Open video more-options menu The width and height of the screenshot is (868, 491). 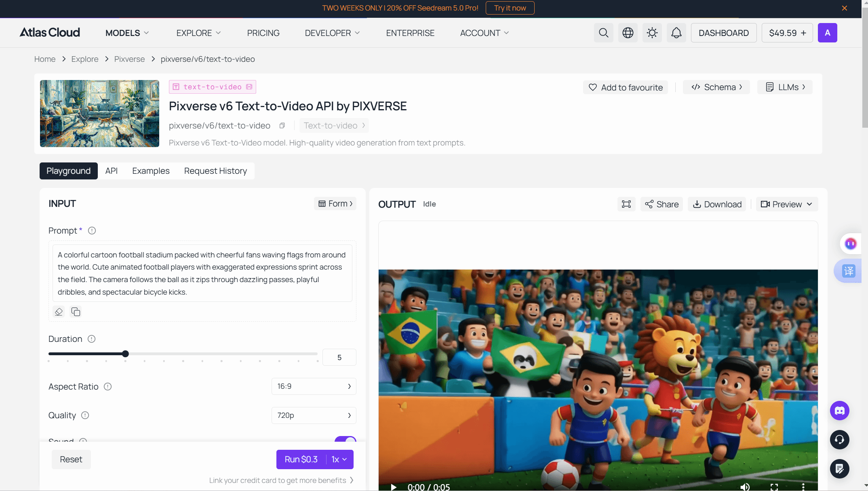point(803,487)
